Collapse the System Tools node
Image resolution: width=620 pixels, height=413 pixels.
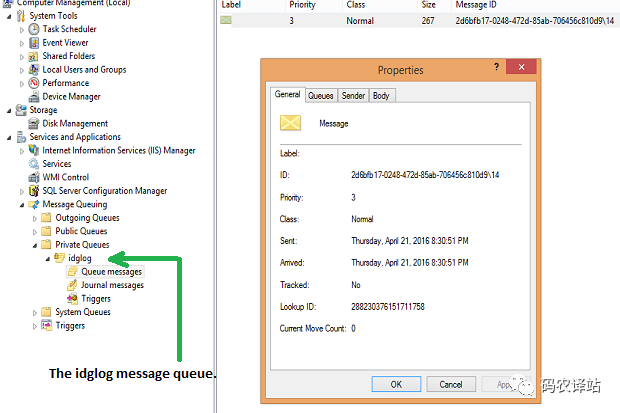tap(9, 17)
